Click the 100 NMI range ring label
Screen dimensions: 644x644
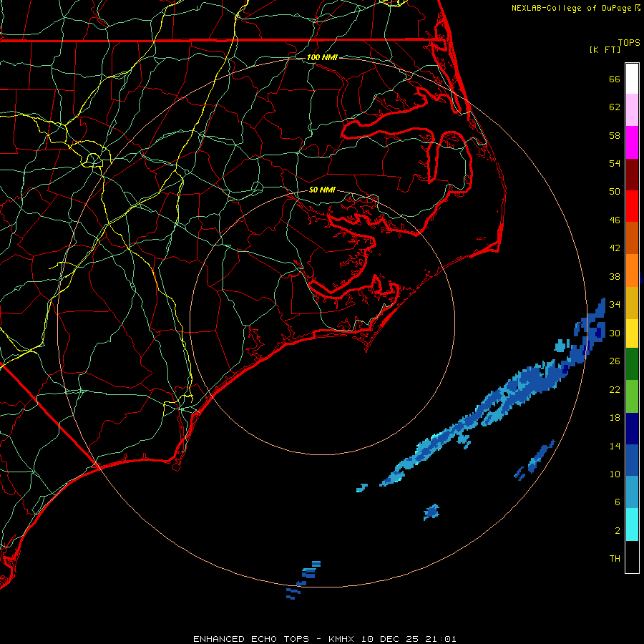[322, 57]
